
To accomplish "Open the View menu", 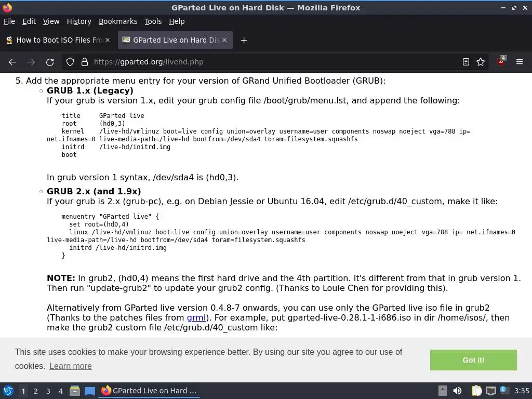I will tap(51, 21).
